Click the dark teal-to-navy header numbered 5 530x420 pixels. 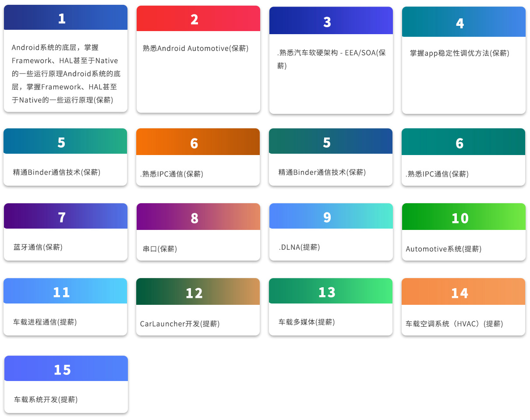tap(331, 141)
